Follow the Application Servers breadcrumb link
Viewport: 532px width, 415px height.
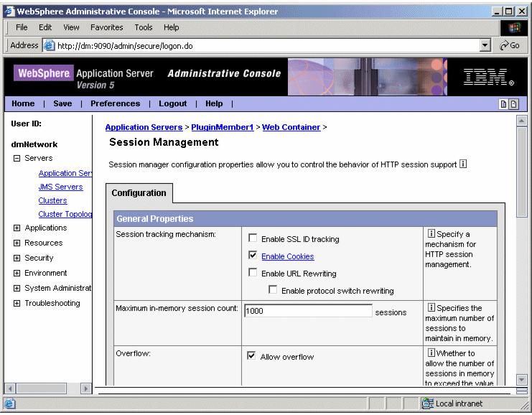coord(144,127)
